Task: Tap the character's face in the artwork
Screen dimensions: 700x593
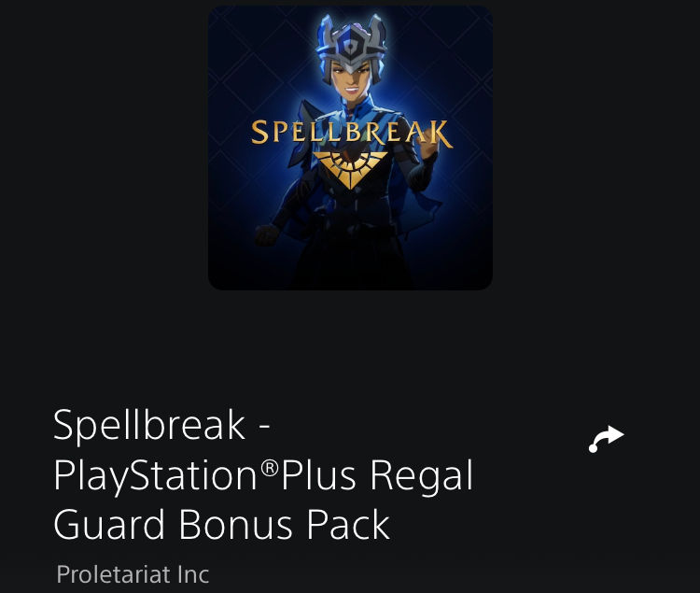Action: (x=353, y=80)
